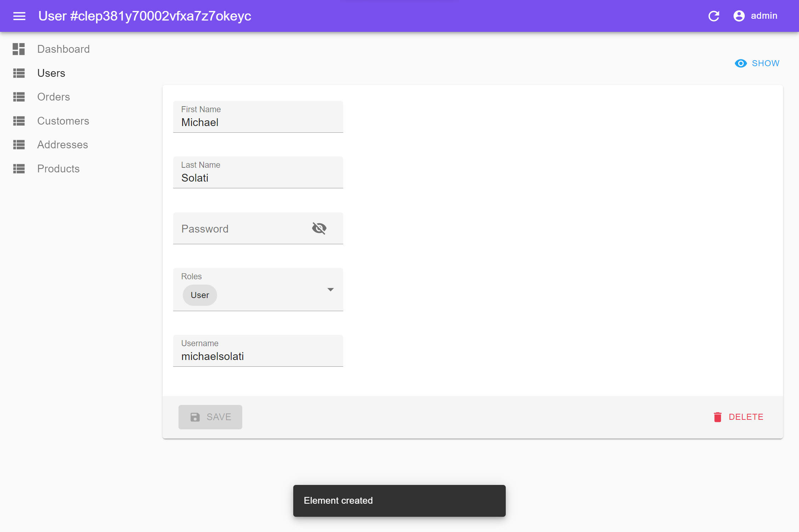Click the Addresses list icon
The width and height of the screenshot is (799, 532).
(19, 145)
